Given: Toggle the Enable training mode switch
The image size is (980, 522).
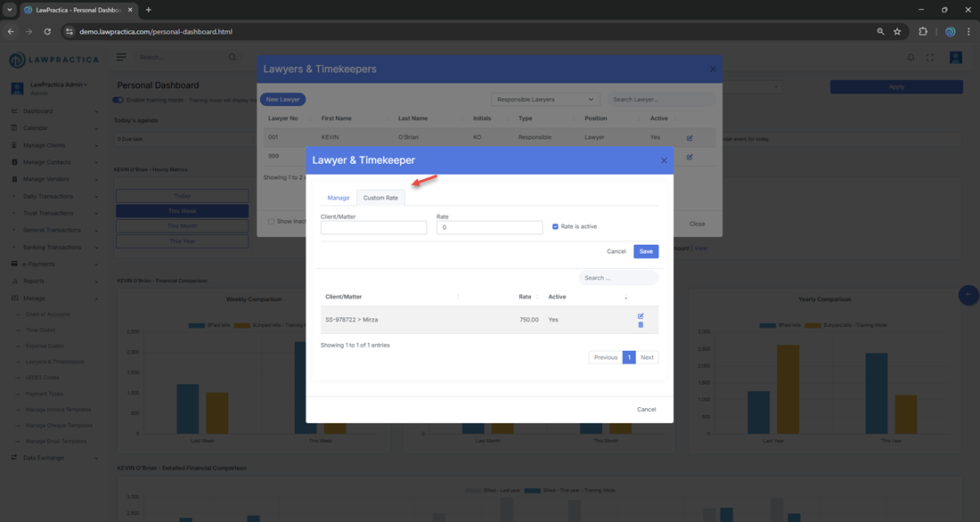Looking at the screenshot, I should 118,100.
